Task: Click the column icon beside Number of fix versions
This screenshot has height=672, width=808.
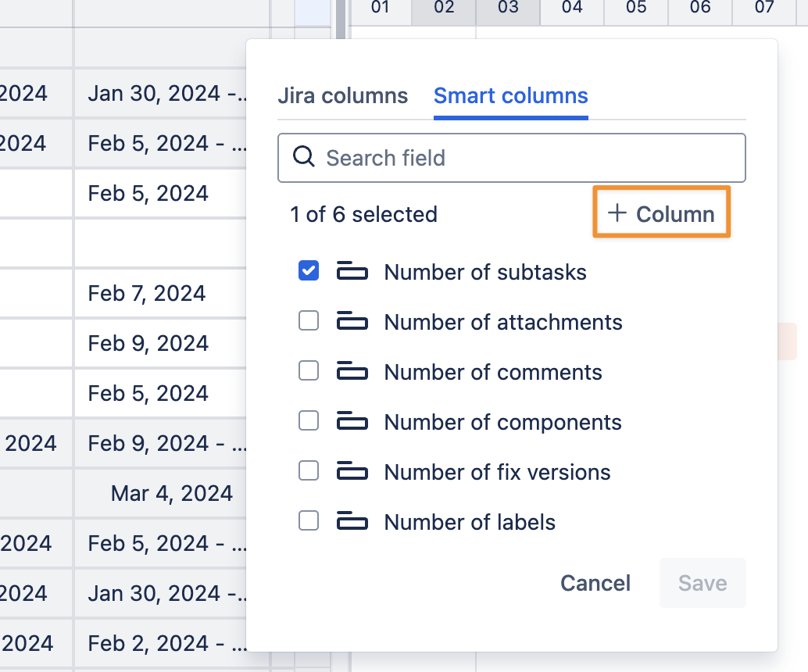Action: [352, 472]
